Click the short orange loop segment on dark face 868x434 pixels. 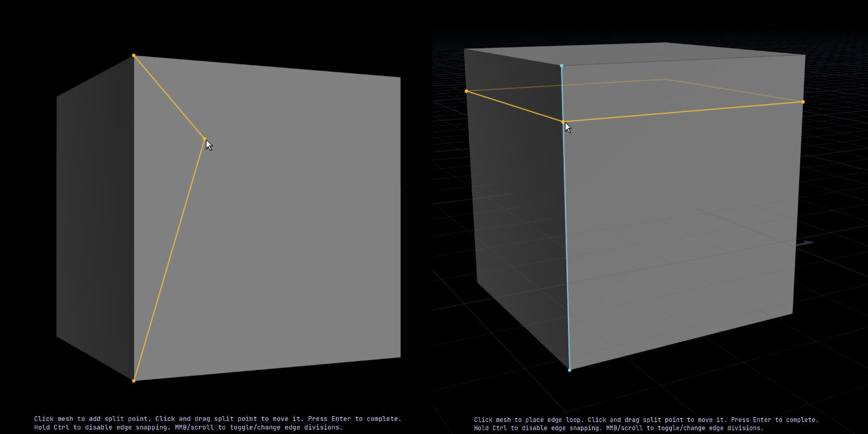click(x=514, y=106)
